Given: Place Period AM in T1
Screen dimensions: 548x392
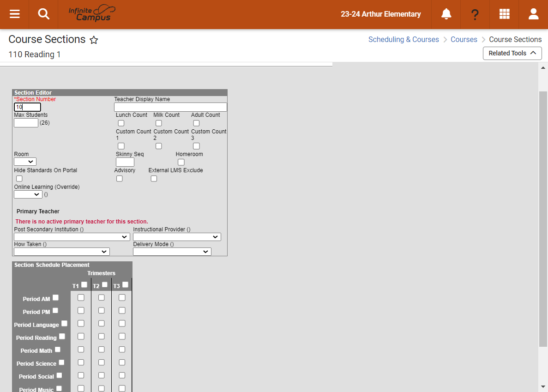Looking at the screenshot, I should pos(81,298).
